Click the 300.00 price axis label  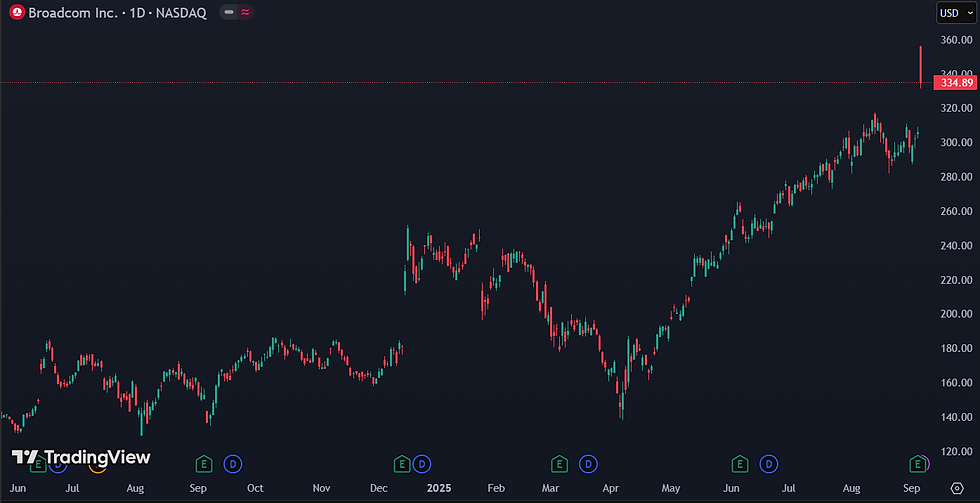tap(956, 142)
